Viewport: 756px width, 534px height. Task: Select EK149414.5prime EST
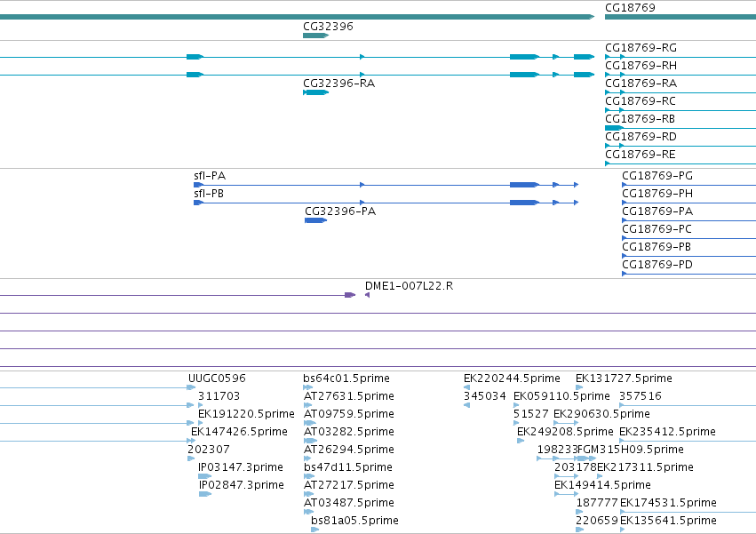point(566,494)
